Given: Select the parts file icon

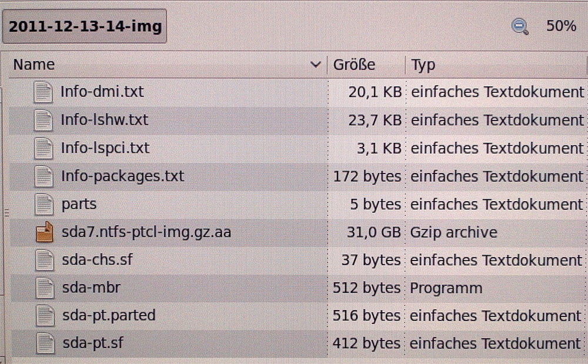Looking at the screenshot, I should click(x=44, y=205).
